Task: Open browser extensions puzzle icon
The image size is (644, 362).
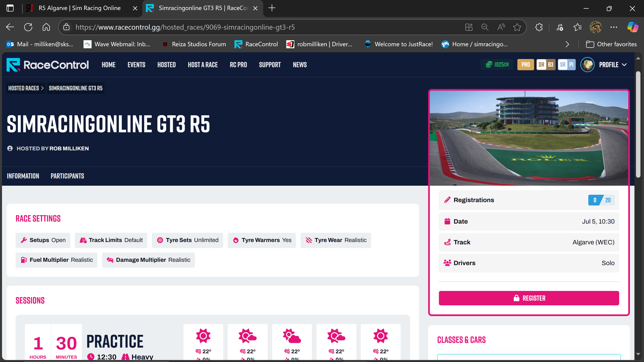Action: point(539,27)
